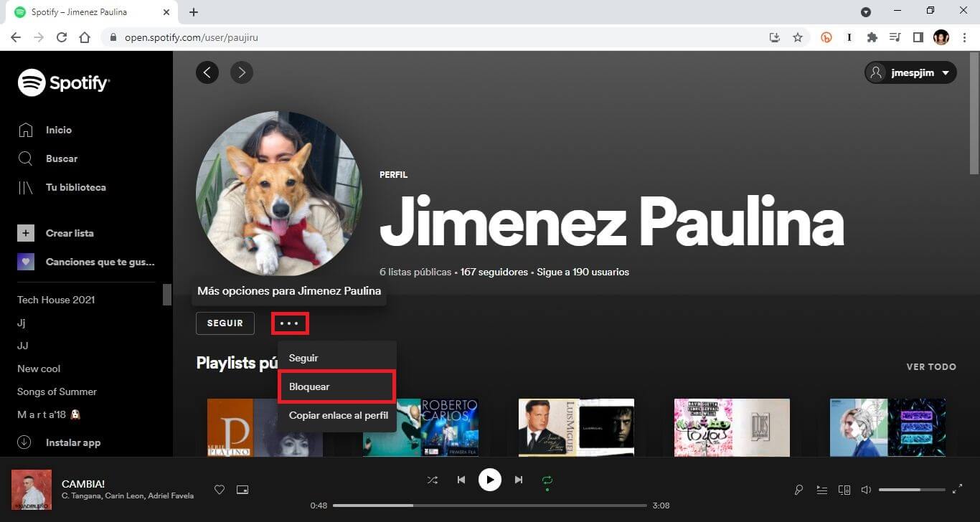Open the Chrome profile avatar
980x522 pixels.
(x=941, y=37)
